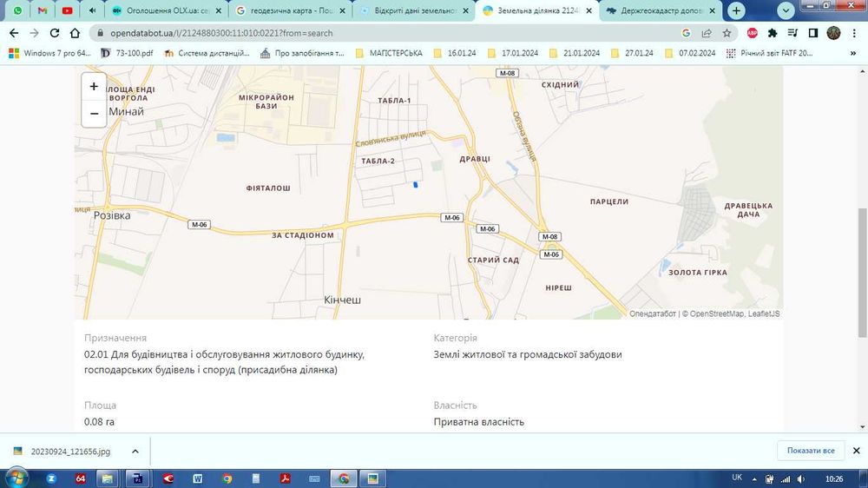Viewport: 868px width, 488px height.
Task: Open File Explorer from the taskbar
Action: [x=108, y=478]
